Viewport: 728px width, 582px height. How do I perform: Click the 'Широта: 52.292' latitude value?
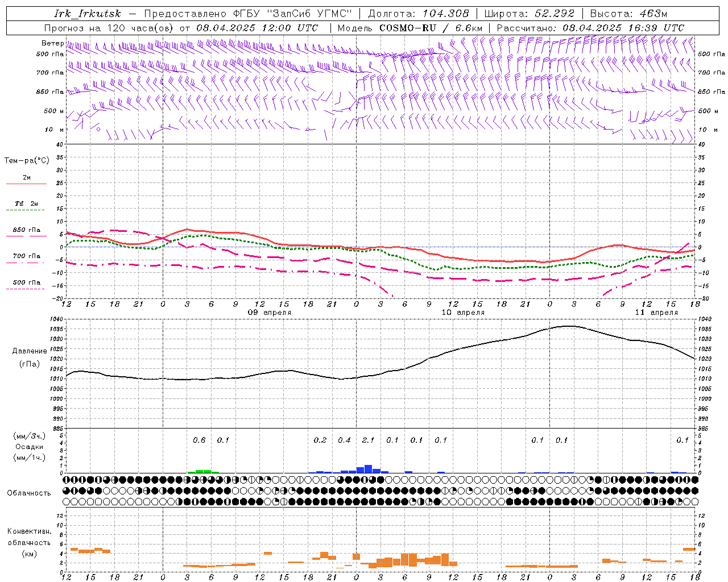pos(530,14)
